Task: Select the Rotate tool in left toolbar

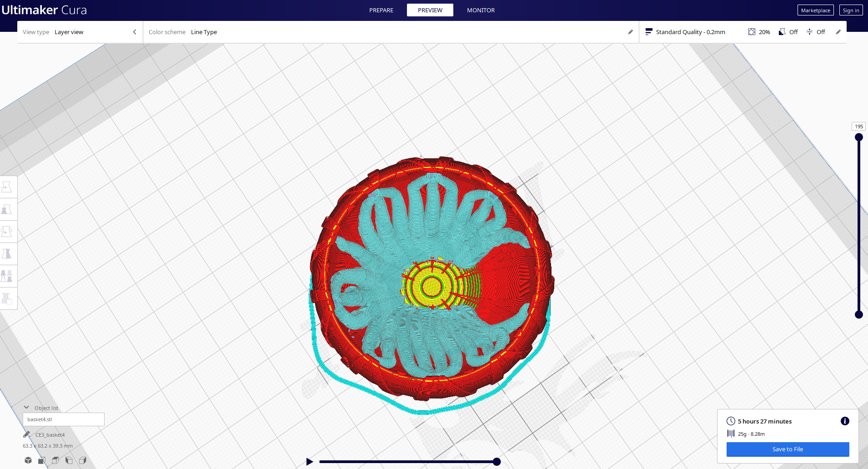Action: coord(7,232)
